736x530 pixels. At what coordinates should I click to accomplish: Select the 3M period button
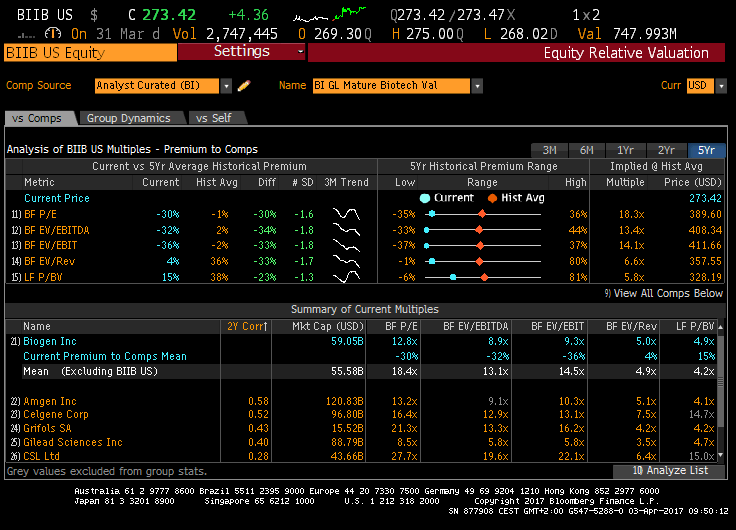pyautogui.click(x=549, y=150)
